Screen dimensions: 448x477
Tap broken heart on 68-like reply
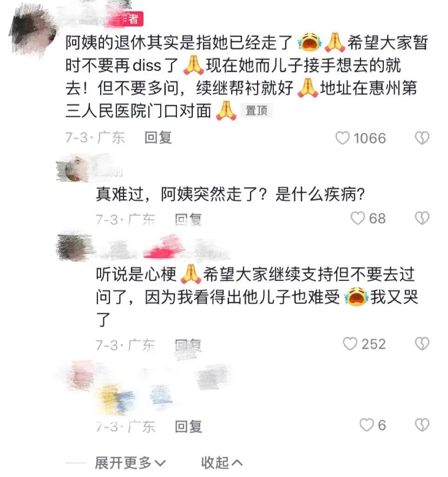(422, 218)
